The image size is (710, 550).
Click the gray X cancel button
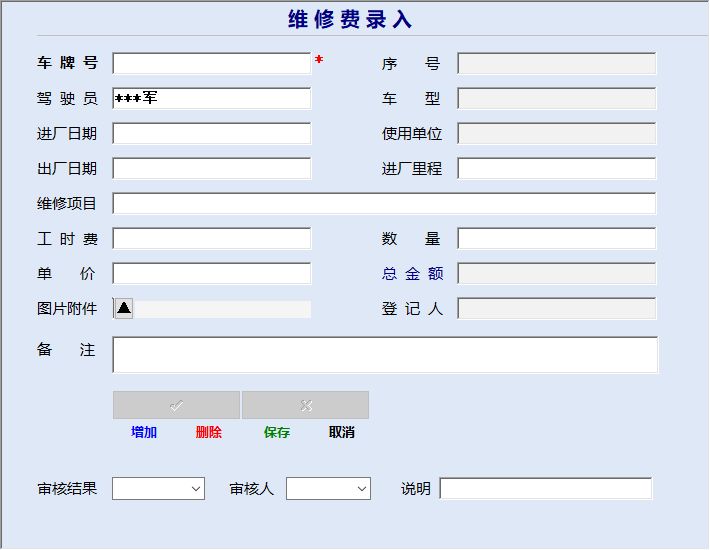[x=306, y=405]
